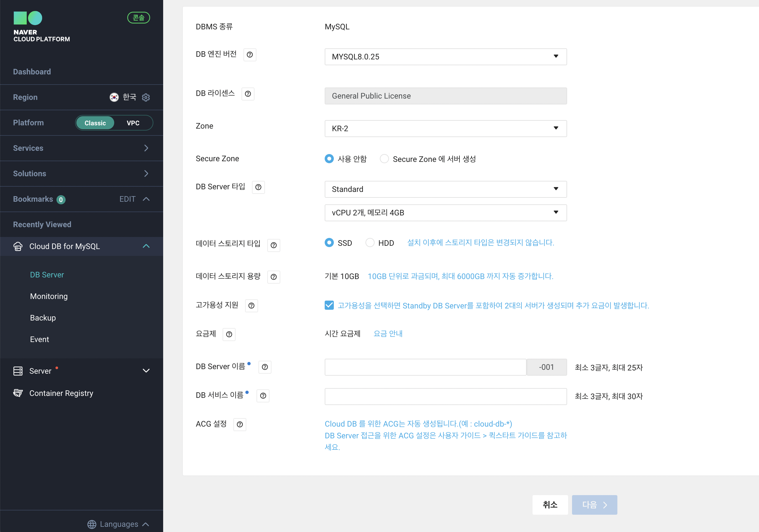Click EDIT next to Bookmarks

[127, 199]
